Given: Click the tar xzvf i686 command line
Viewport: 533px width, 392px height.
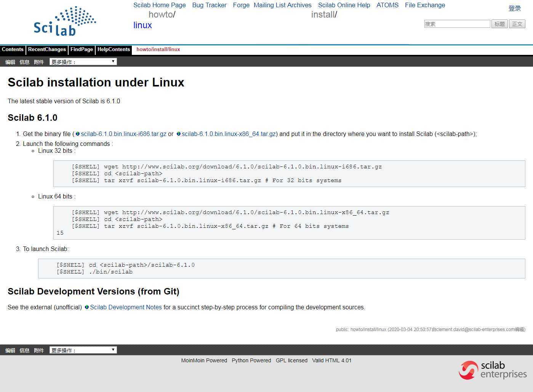Looking at the screenshot, I should click(x=206, y=181).
